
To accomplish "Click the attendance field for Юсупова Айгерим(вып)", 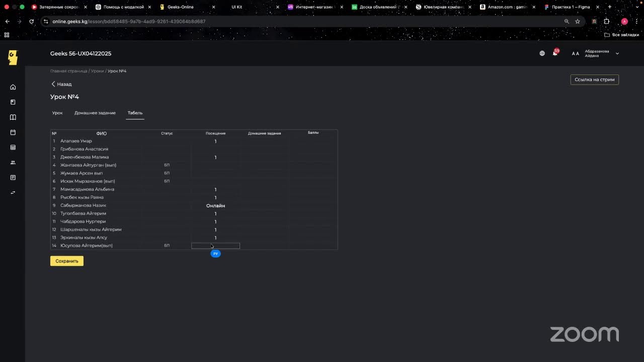I will (215, 246).
